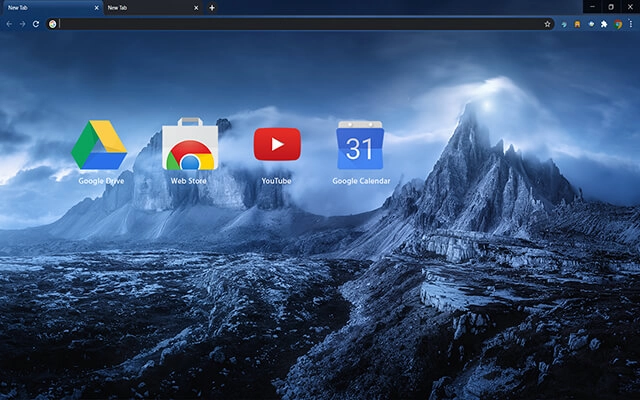Open the Extensions puzzle piece menu
This screenshot has height=400, width=640.
pyautogui.click(x=604, y=24)
